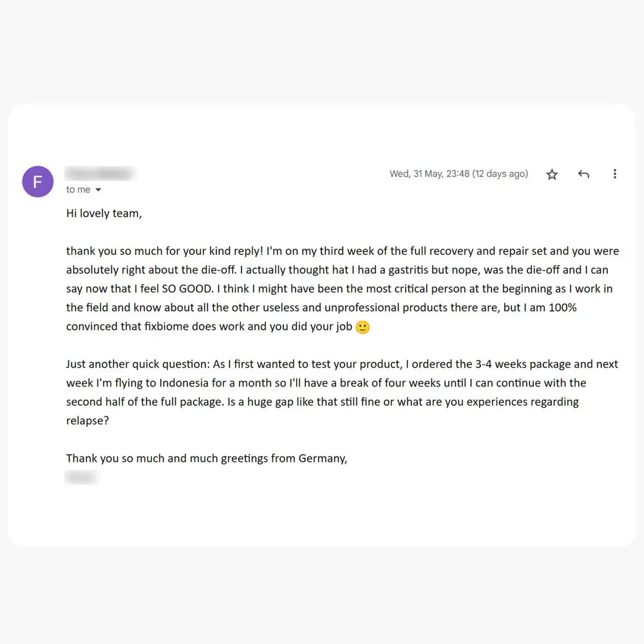Click the "(12 days ago)" text
The width and height of the screenshot is (644, 644).
pyautogui.click(x=502, y=173)
